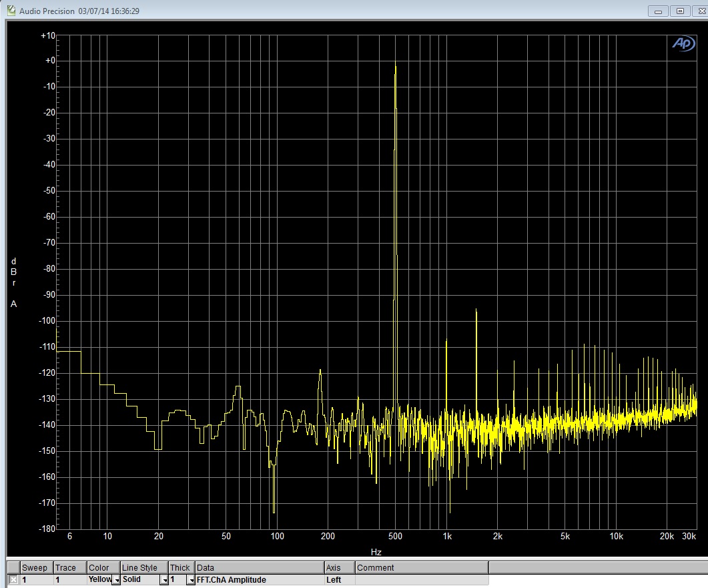Click the Thick column header
Screen dimensions: 708x588
click(x=181, y=568)
